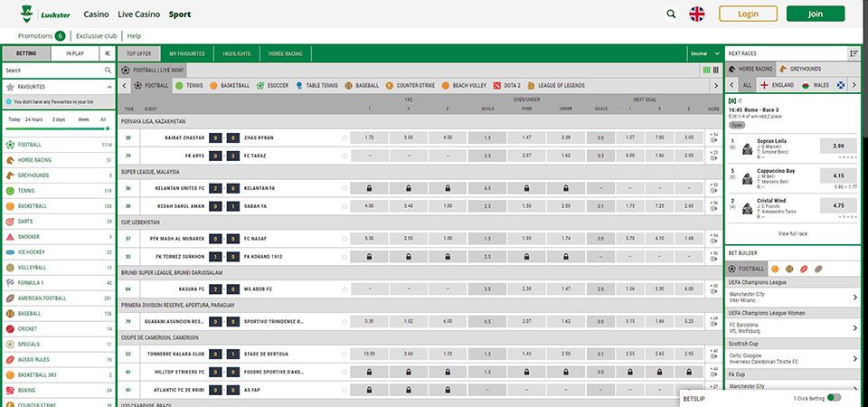Open Greyhounds in left sidebar
This screenshot has height=407, width=868.
59,175
